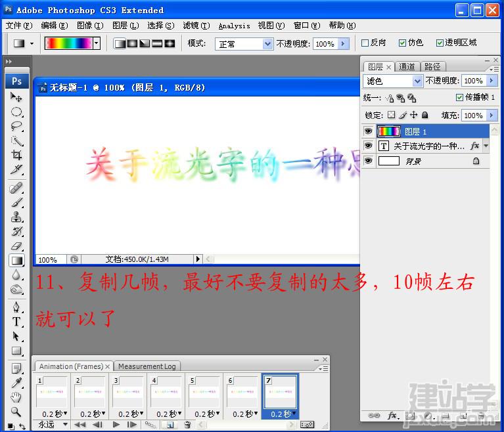Enable the 反向 (Reverse) checkbox
Viewport: 504px width, 432px height.
tap(365, 43)
